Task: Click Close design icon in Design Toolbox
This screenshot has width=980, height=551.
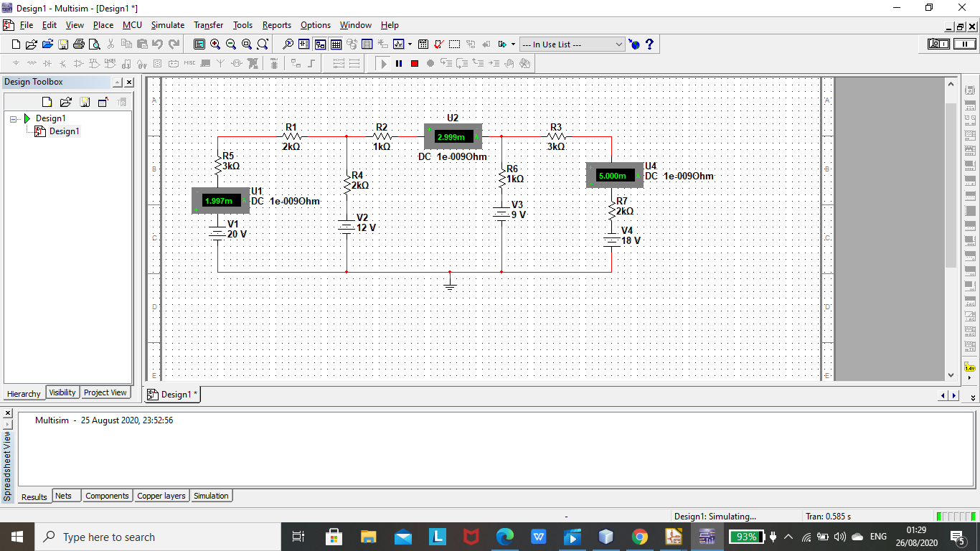Action: [103, 102]
